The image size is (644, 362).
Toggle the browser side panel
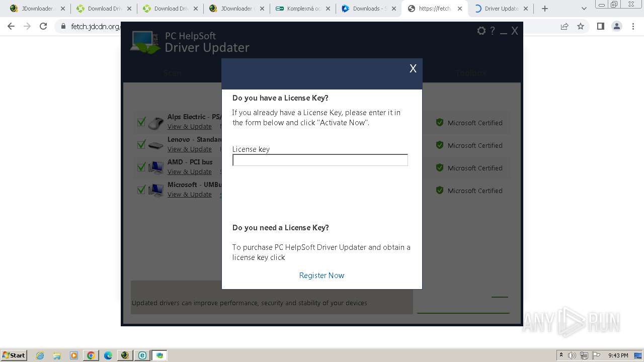click(x=600, y=26)
